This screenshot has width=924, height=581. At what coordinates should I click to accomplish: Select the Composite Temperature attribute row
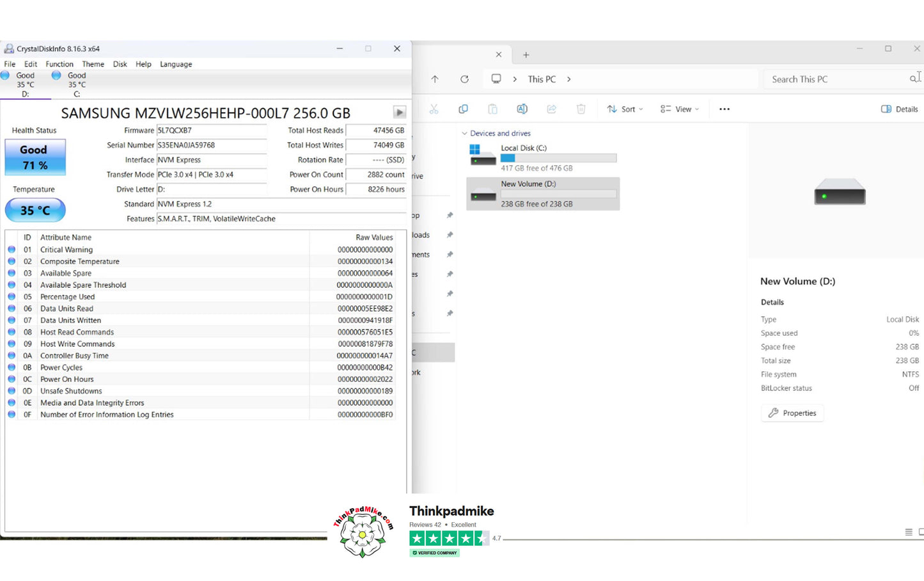(x=200, y=262)
